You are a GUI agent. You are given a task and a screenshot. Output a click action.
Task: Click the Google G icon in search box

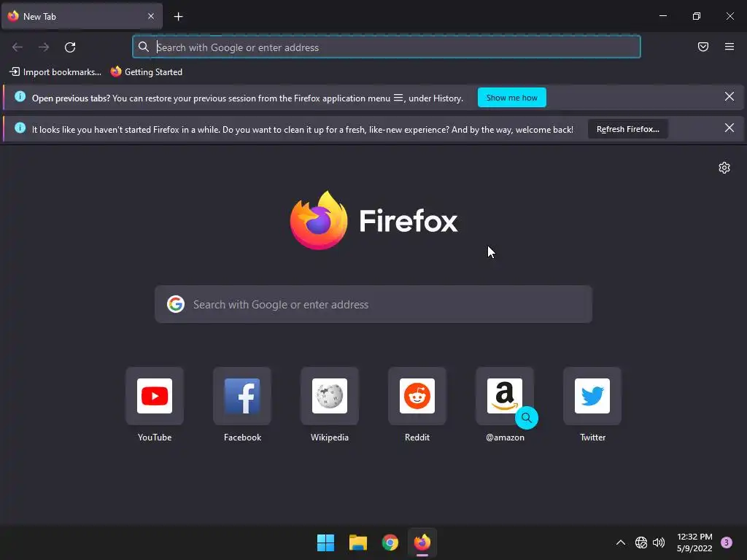tap(176, 304)
